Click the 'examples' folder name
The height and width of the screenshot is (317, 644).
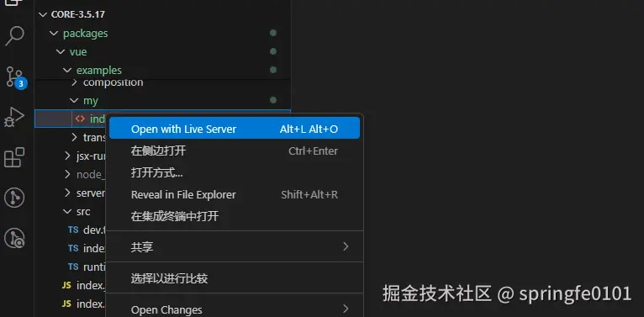[x=99, y=71]
